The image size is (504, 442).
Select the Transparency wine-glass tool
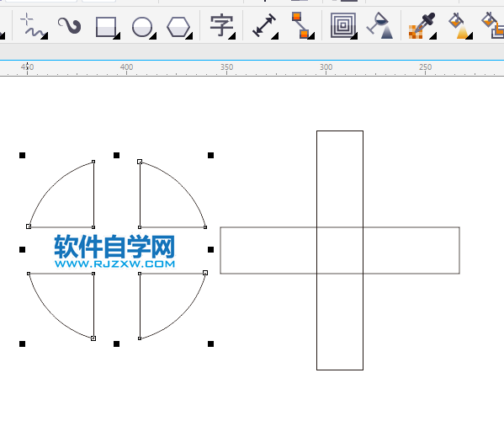[x=380, y=26]
